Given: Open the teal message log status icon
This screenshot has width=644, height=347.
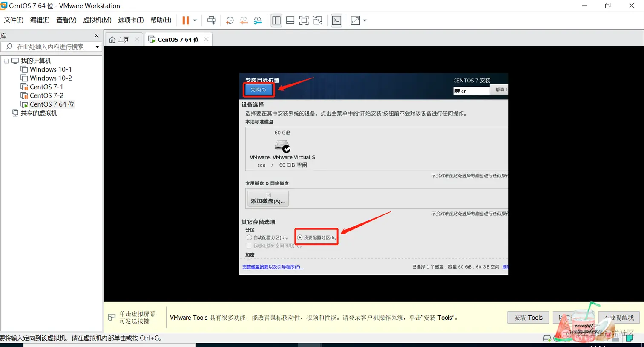Looking at the screenshot, I should point(630,338).
